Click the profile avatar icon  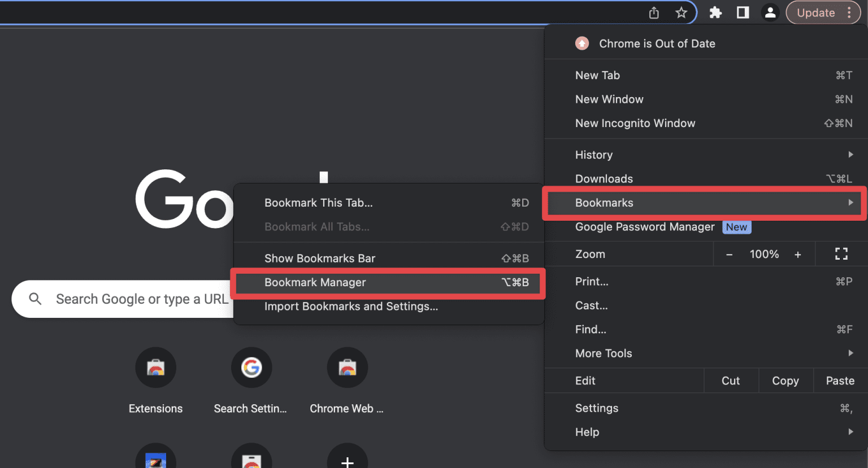[x=770, y=12]
